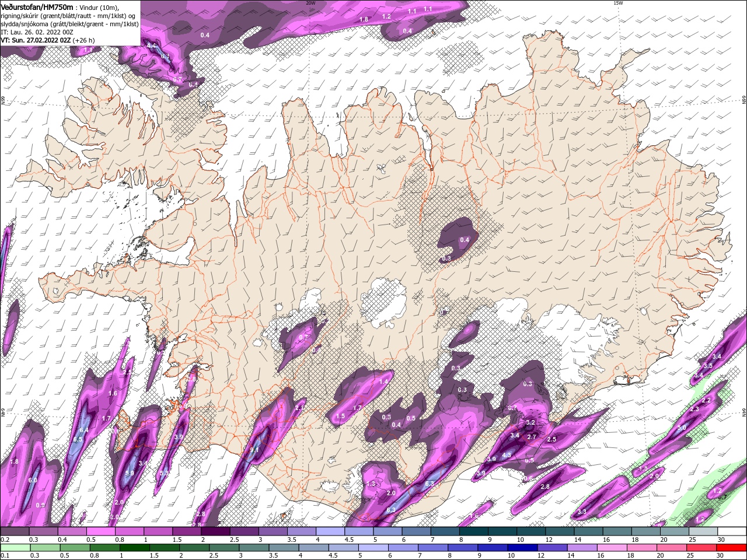Image resolution: width=747 pixels, height=560 pixels.
Task: Click the Veðurstofan/HM750m title text
Action: 37,6
